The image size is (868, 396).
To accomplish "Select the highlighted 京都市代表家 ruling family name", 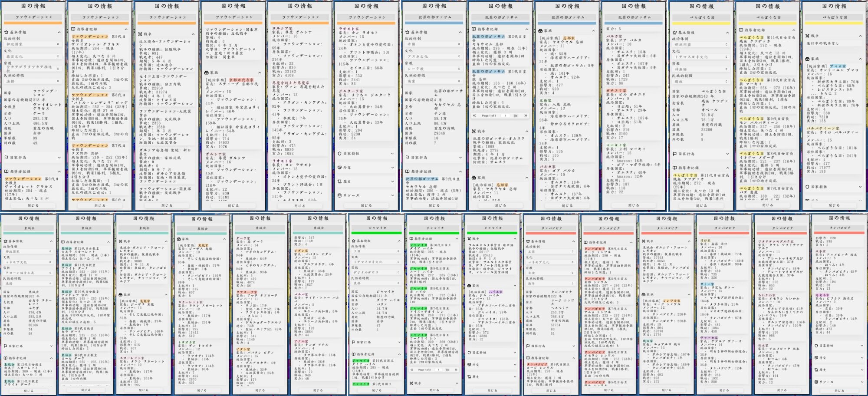I will [x=241, y=80].
